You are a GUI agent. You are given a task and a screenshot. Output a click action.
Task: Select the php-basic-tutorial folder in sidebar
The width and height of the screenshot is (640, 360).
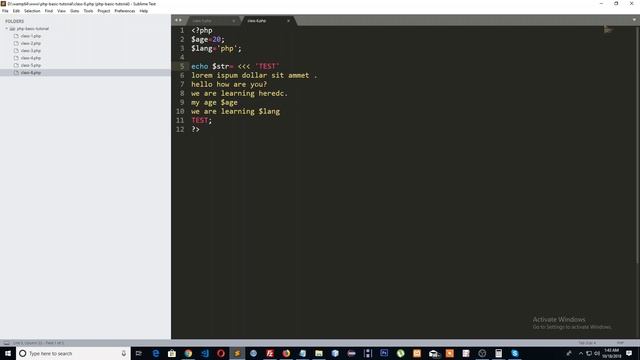[x=33, y=29]
